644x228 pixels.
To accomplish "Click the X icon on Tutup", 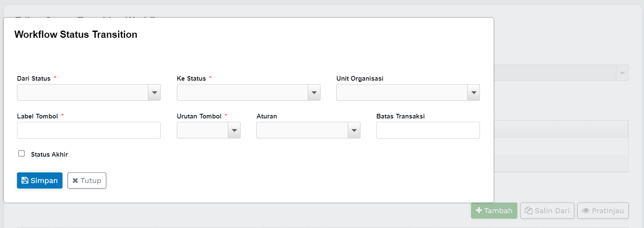I will coord(75,180).
